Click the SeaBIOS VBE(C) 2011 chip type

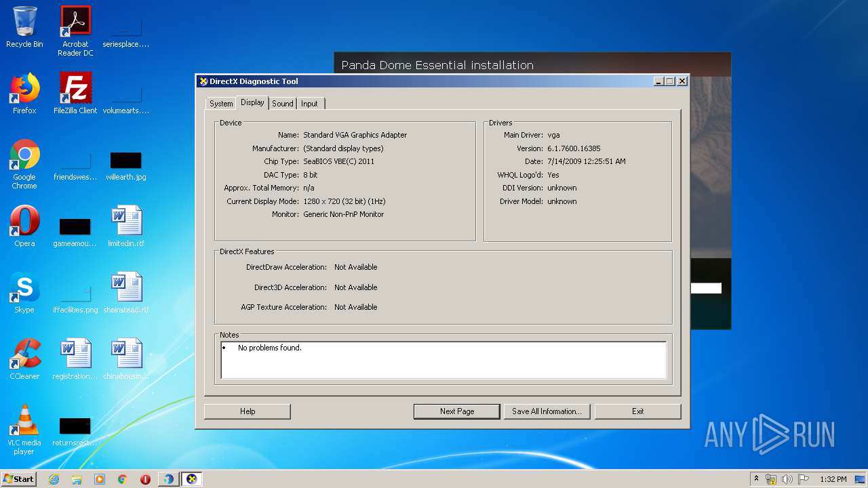[338, 161]
